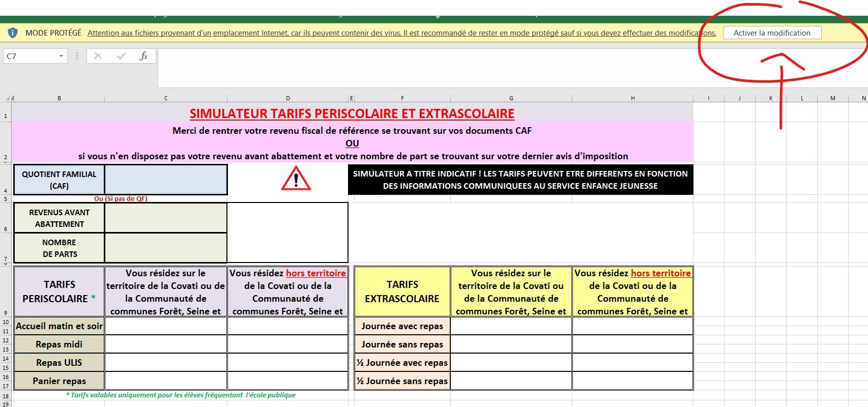Click inside the formula bar input area
The width and height of the screenshot is (868, 407).
(512, 68)
